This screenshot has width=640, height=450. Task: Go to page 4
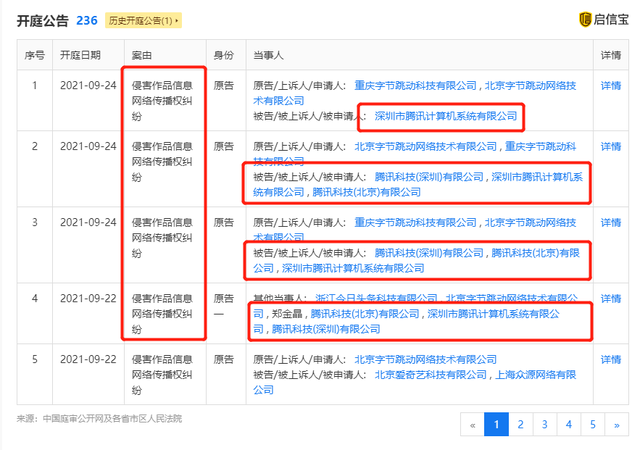pyautogui.click(x=569, y=425)
